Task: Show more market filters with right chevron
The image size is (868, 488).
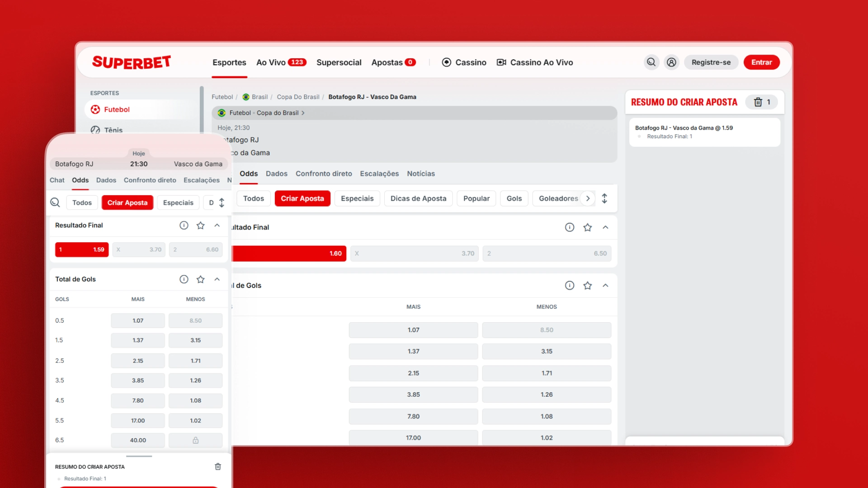Action: pos(588,198)
